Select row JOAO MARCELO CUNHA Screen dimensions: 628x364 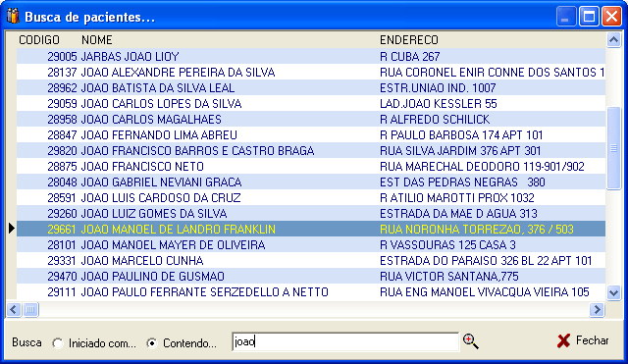[311, 261]
